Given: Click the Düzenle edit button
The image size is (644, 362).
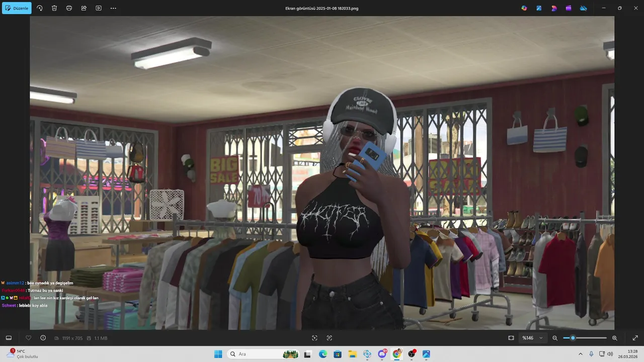Looking at the screenshot, I should coord(17,8).
